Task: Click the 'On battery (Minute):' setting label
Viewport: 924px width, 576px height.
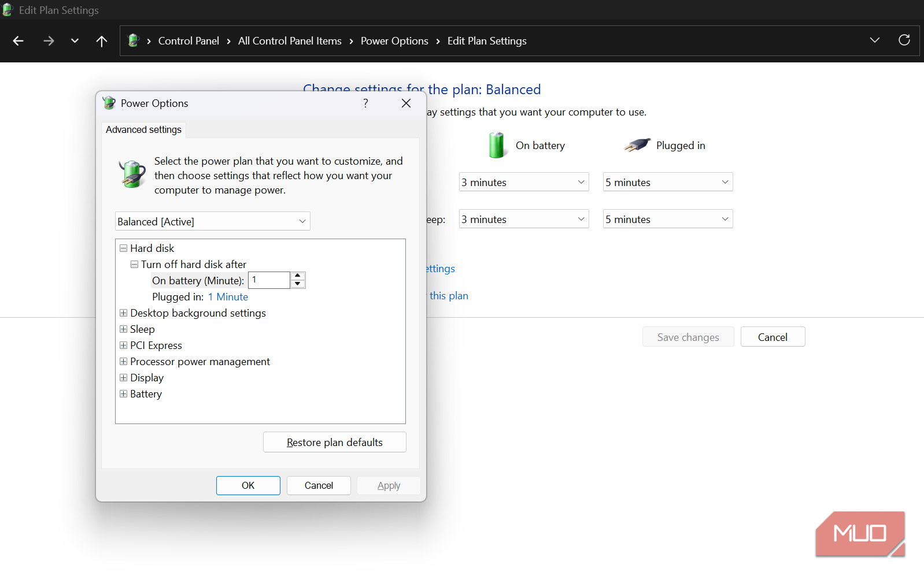Action: [198, 280]
